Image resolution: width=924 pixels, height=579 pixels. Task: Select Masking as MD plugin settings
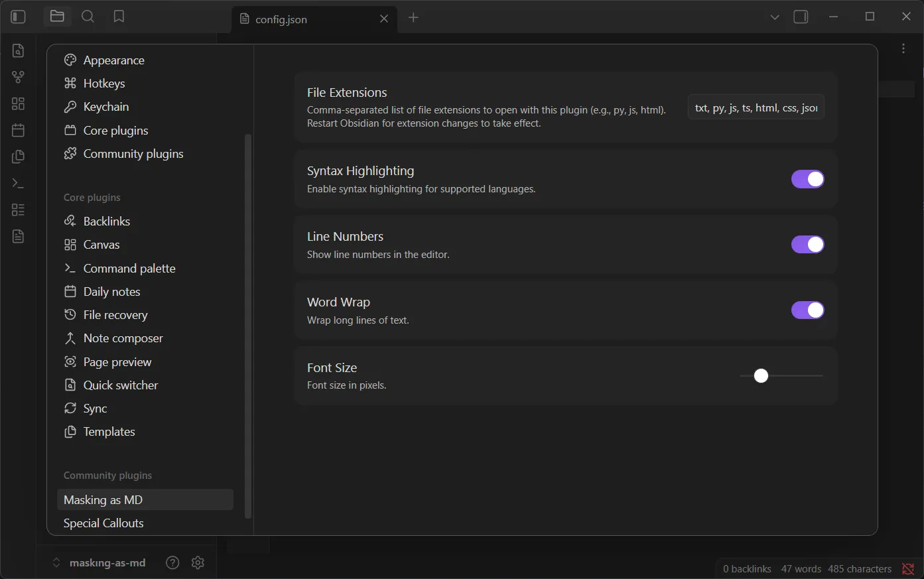(145, 500)
